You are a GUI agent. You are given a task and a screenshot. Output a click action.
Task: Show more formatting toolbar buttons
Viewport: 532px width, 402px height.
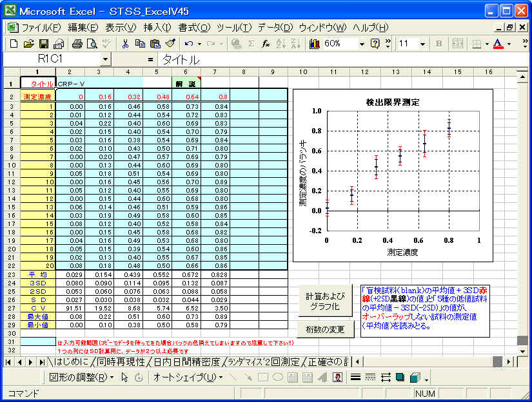coord(525,44)
